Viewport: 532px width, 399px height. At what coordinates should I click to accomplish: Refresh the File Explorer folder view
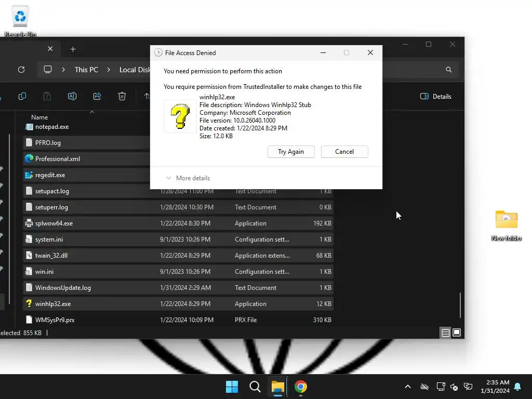pos(21,70)
